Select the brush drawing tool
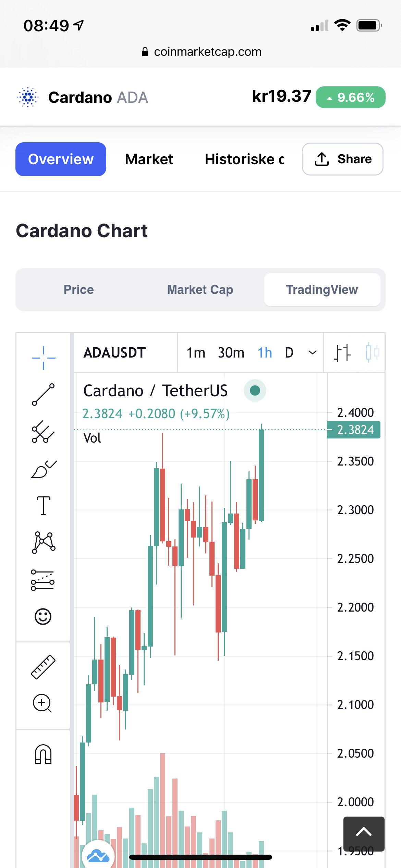This screenshot has height=868, width=401. pyautogui.click(x=44, y=469)
